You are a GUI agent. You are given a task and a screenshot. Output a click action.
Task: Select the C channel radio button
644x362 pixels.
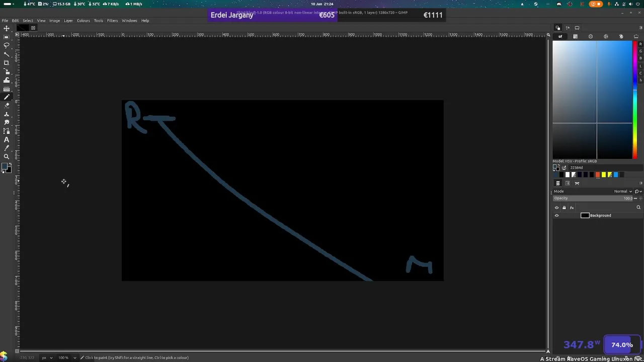click(640, 73)
